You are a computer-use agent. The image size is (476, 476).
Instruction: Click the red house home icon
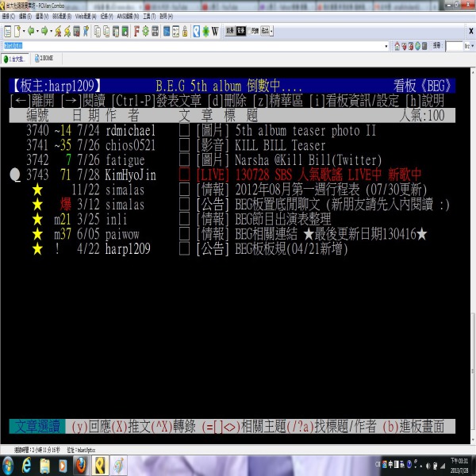397,46
